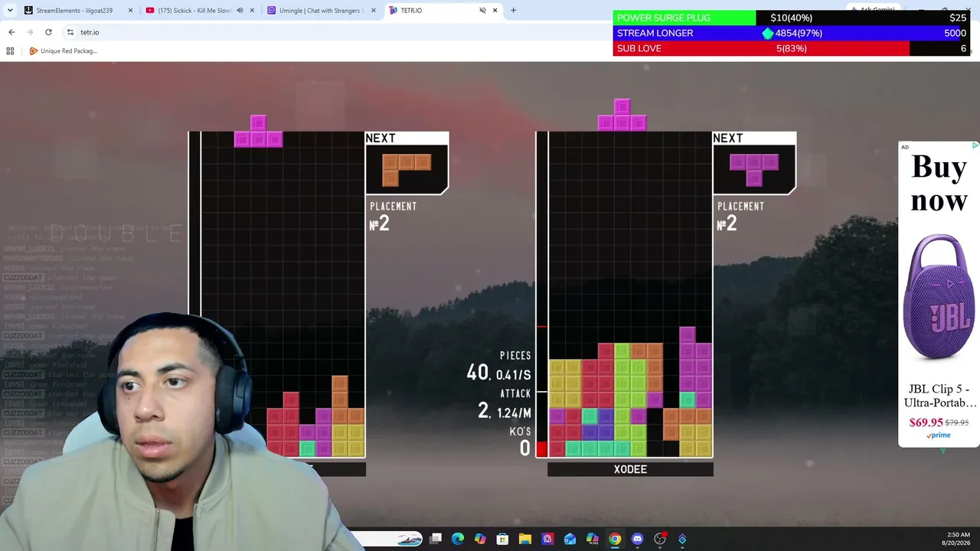Open File Explorer from the taskbar
This screenshot has width=980, height=551.
525,539
